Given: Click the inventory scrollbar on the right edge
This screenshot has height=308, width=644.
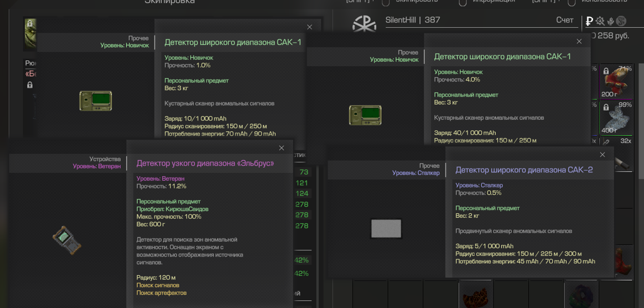Looking at the screenshot, I should 641,121.
